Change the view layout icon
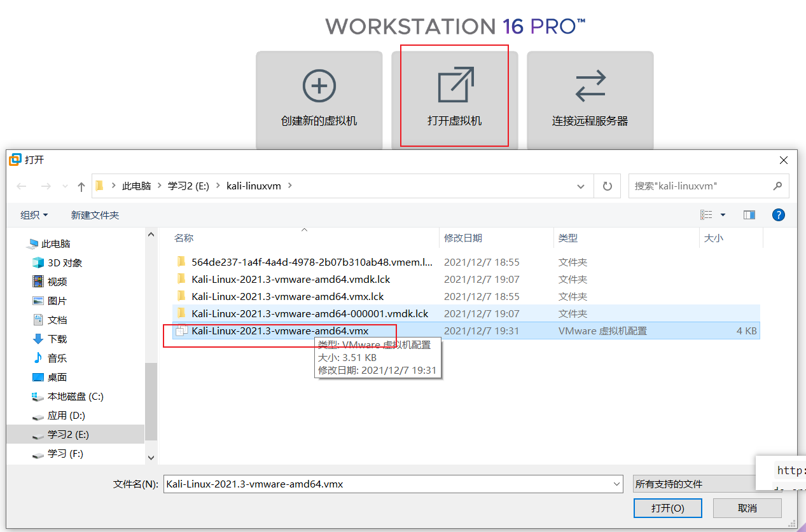Viewport: 806px width, 532px height. [706, 215]
